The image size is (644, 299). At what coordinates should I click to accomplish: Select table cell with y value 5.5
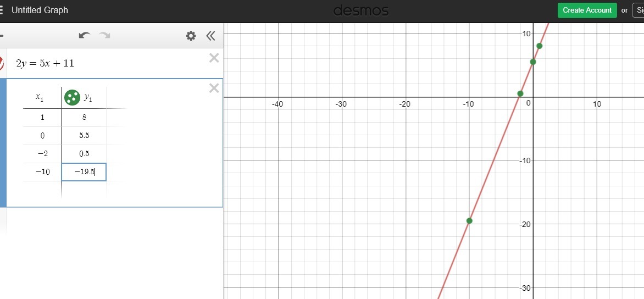[84, 136]
